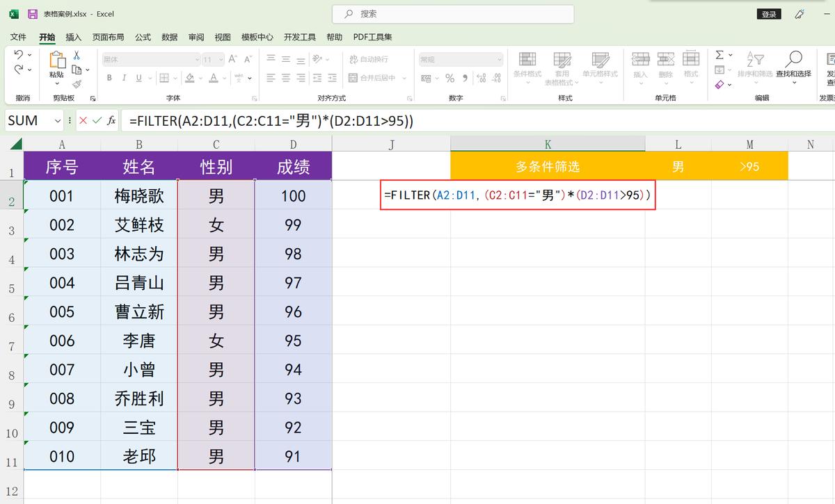The width and height of the screenshot is (835, 504).
Task: Select the Format Painter brush
Action: (x=77, y=83)
